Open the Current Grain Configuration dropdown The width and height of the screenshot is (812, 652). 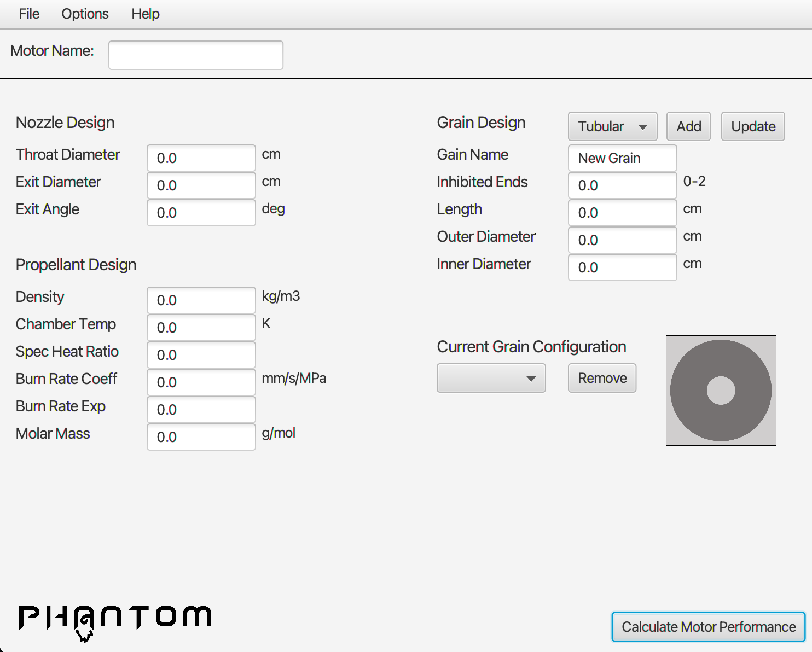491,378
